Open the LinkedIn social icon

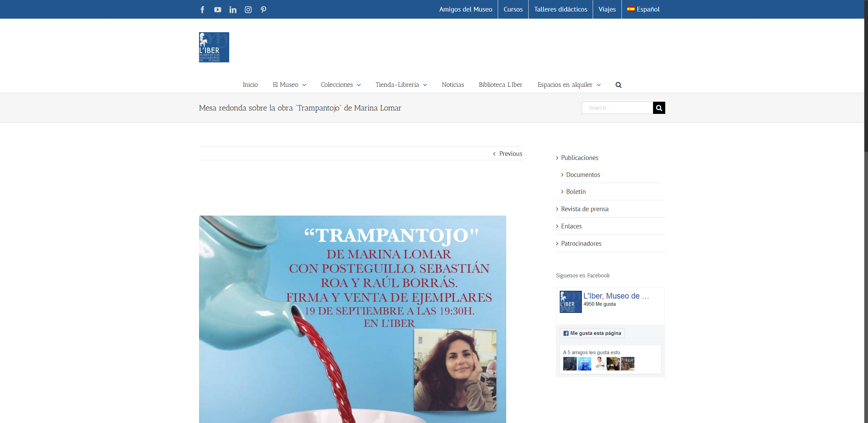[x=233, y=9]
